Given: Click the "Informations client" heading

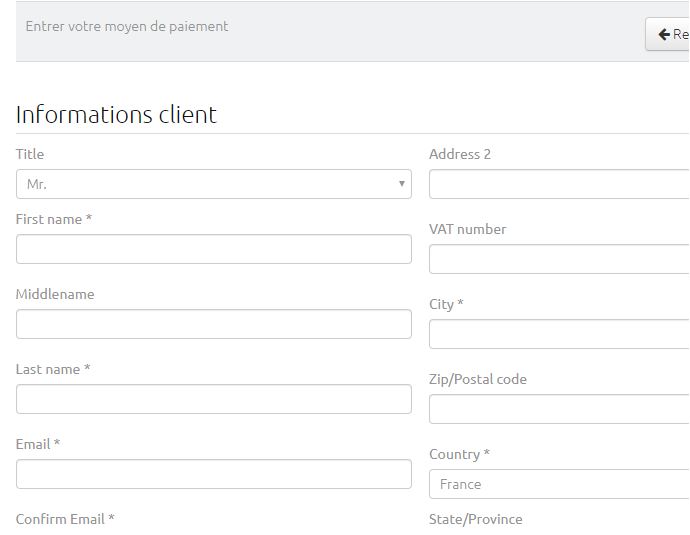Looking at the screenshot, I should (x=116, y=114).
